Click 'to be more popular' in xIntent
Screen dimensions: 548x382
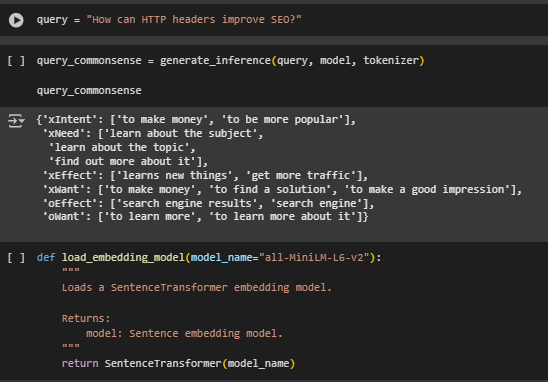282,120
